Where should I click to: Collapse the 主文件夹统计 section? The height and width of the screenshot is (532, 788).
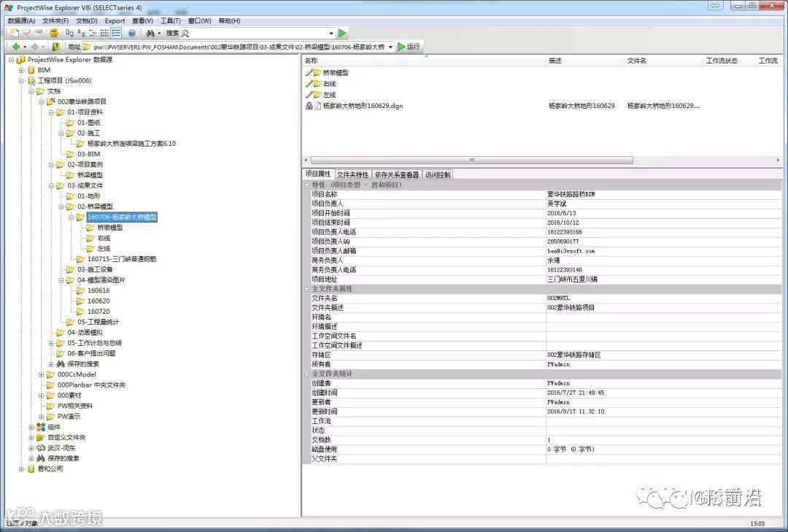[x=306, y=374]
